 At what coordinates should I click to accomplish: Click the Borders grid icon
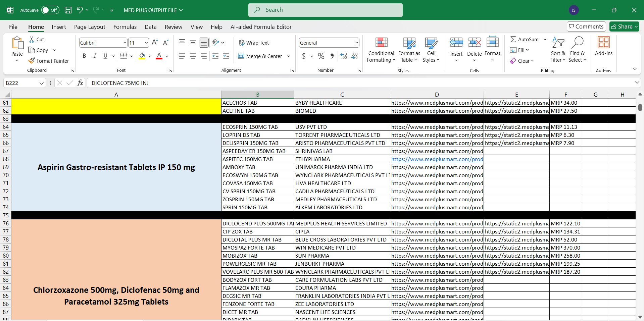coord(123,56)
